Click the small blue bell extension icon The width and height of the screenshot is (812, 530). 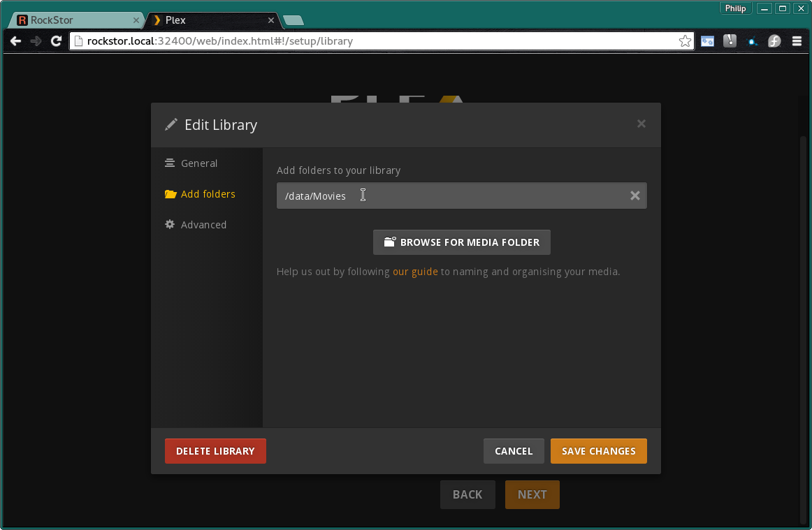click(752, 42)
